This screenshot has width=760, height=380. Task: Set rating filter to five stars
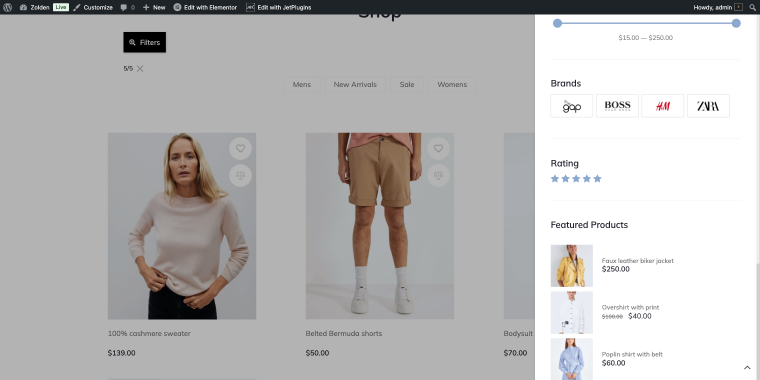[x=598, y=179]
